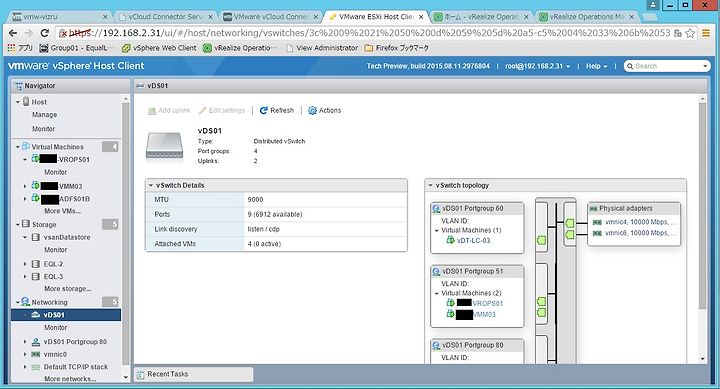
Task: Click the VROPS01 VM icon in topology
Action: [450, 303]
